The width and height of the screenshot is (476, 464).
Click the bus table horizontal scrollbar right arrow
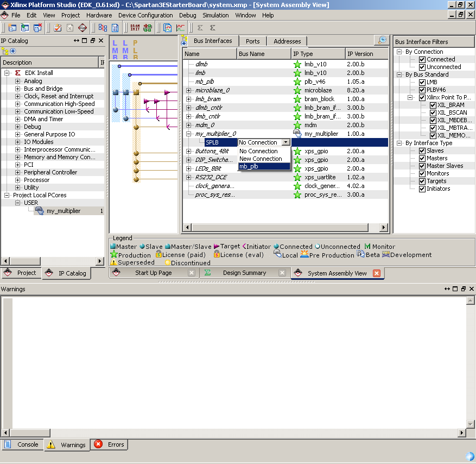384,227
